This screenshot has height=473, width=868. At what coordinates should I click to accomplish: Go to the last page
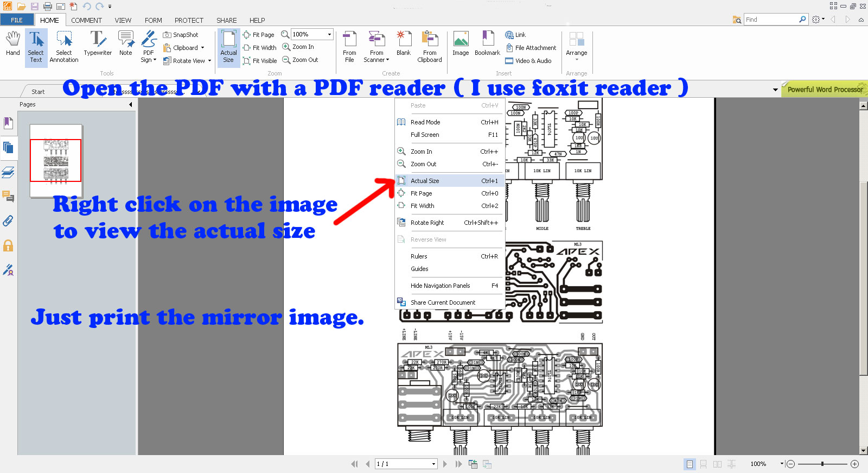pos(458,464)
